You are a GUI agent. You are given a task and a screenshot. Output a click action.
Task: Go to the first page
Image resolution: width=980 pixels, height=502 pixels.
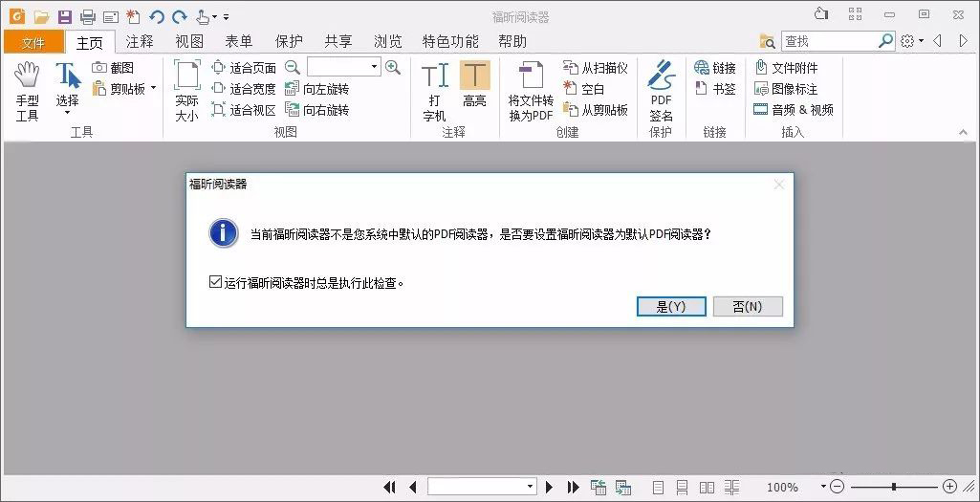[389, 487]
